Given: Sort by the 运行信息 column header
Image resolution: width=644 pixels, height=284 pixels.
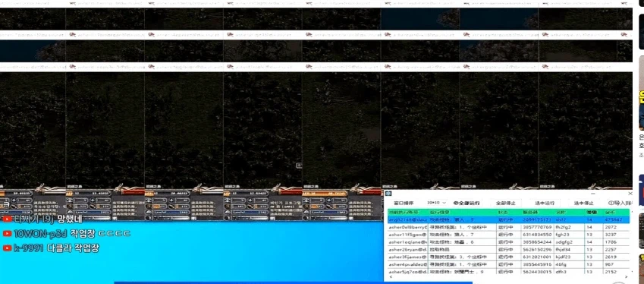Looking at the screenshot, I should click(463, 213).
